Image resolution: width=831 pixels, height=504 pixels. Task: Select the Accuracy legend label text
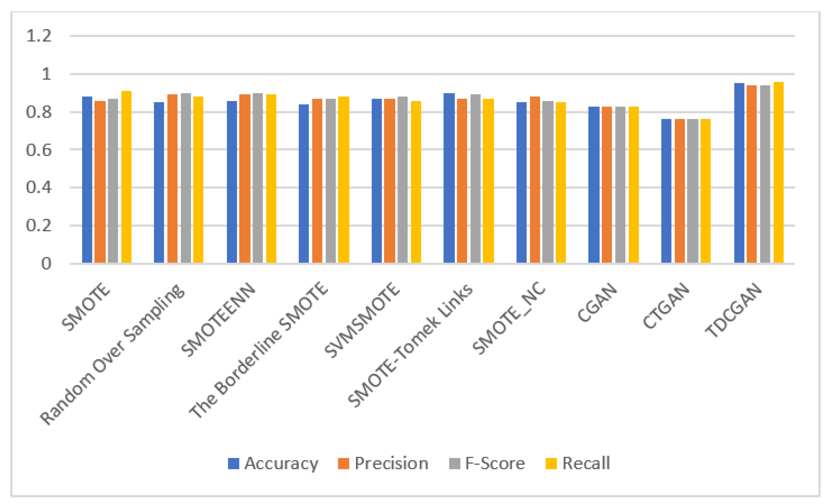281,463
